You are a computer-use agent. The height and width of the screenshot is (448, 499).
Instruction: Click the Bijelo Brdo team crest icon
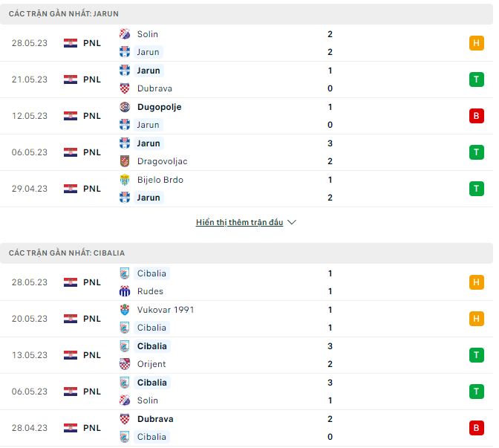[x=125, y=180]
